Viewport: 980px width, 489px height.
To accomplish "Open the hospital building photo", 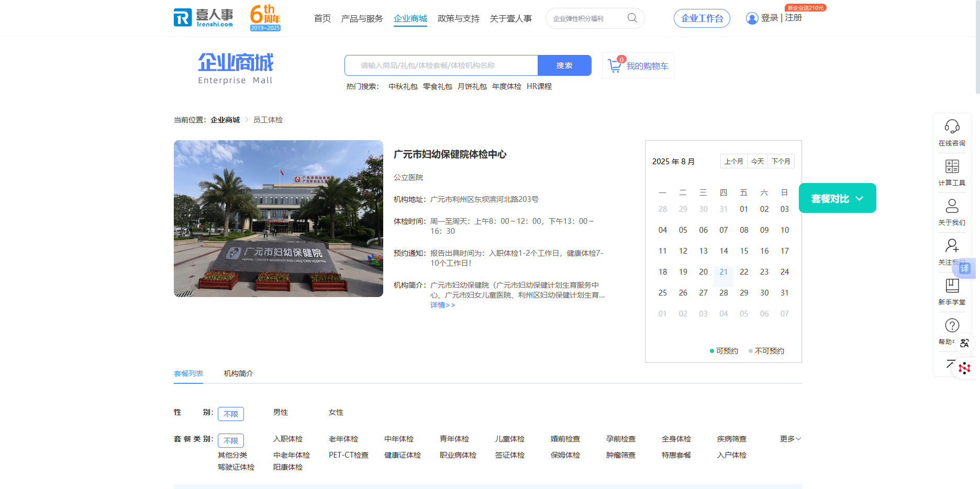I will (x=279, y=219).
